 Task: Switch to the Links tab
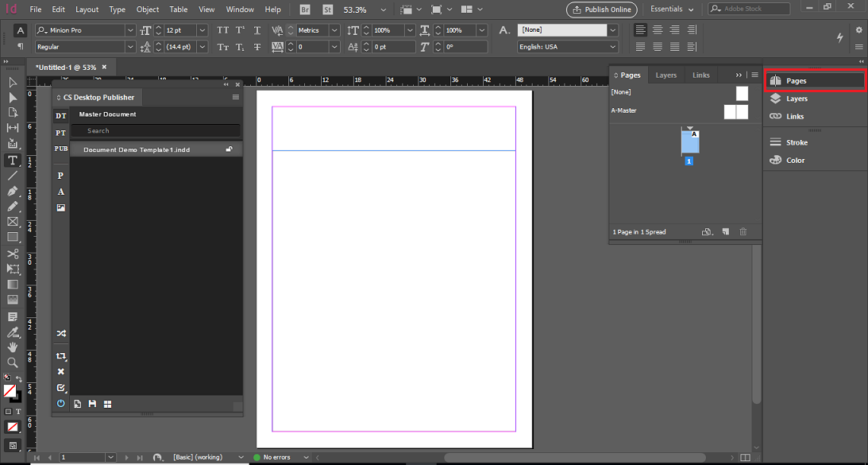click(x=700, y=75)
